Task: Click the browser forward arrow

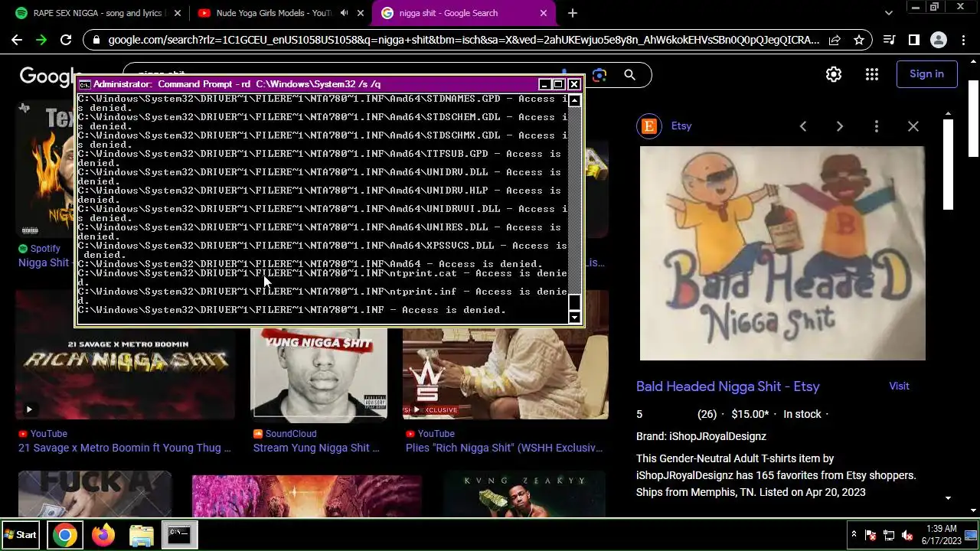Action: click(41, 40)
